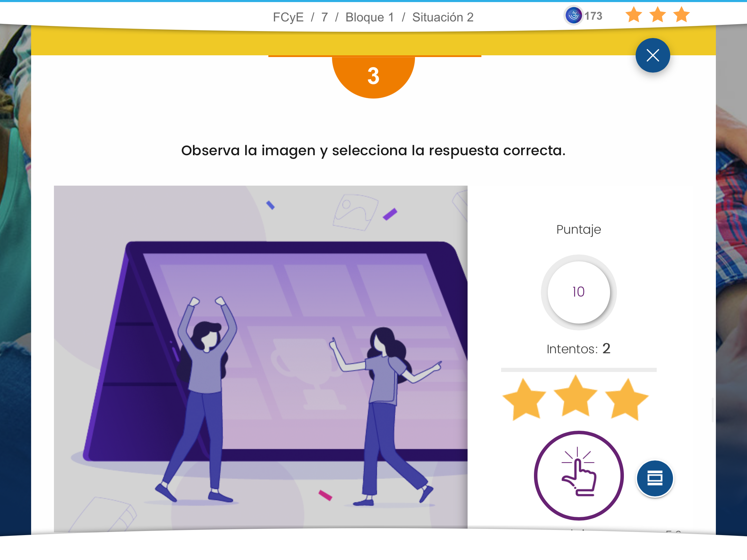Screen dimensions: 747x560
Task: Click the gray progress bar below Intentos
Action: [x=579, y=370]
